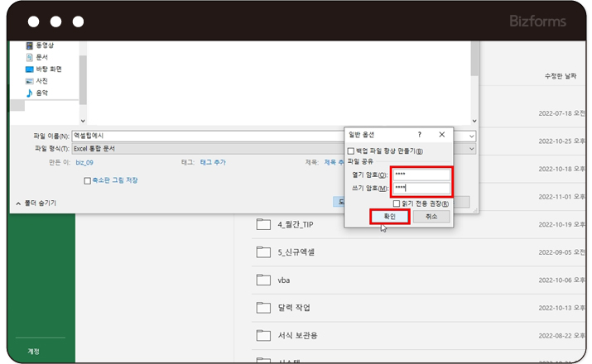Click the 쓰기 암호 password field
Screen dimensions: 592x364
click(x=421, y=188)
